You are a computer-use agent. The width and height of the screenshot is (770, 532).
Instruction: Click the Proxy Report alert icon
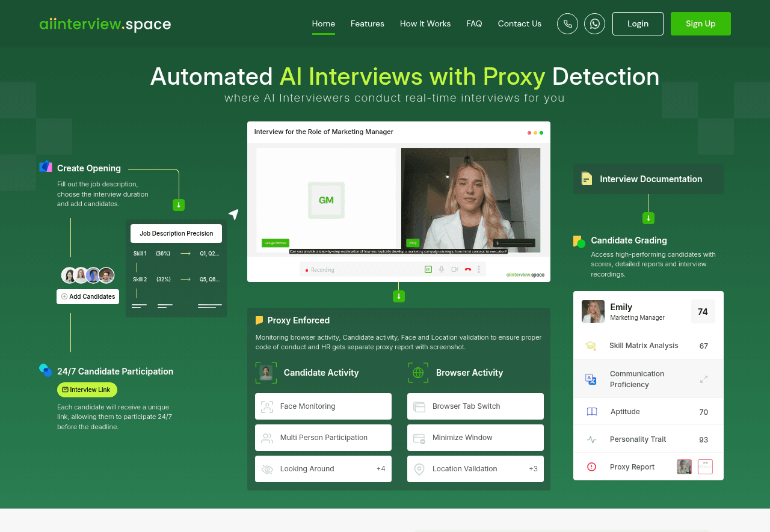tap(591, 467)
